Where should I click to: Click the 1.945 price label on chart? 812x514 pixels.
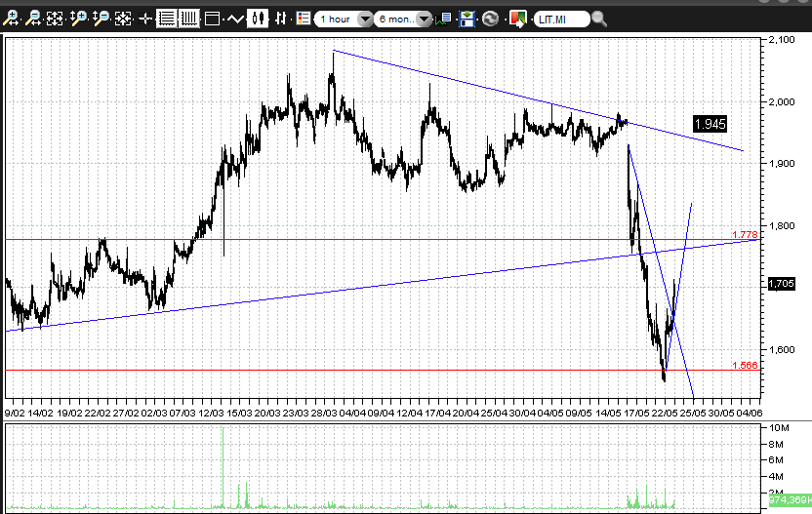710,124
